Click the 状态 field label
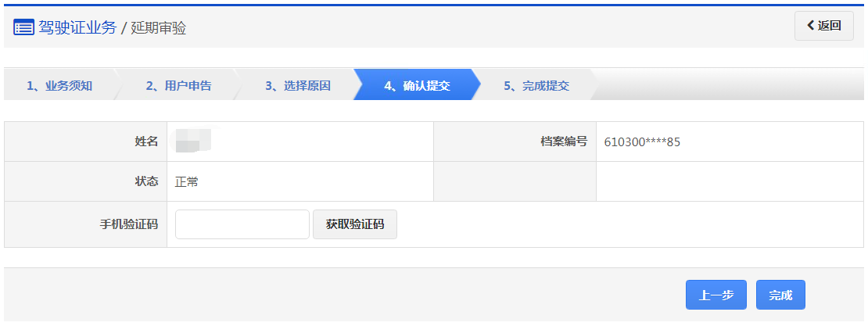 point(146,181)
